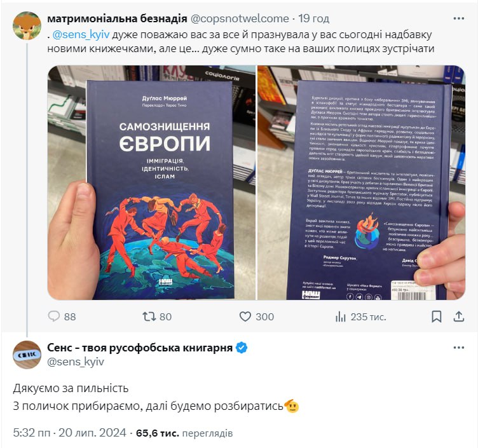Click the repost arrows icon showing 80
Screen dimensions: 478x448
(149, 316)
